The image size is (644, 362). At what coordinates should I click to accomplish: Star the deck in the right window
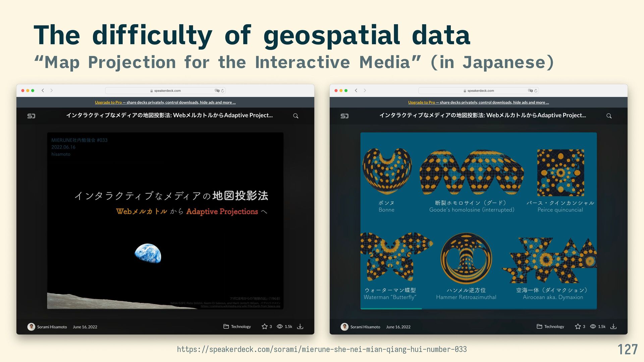(x=578, y=326)
